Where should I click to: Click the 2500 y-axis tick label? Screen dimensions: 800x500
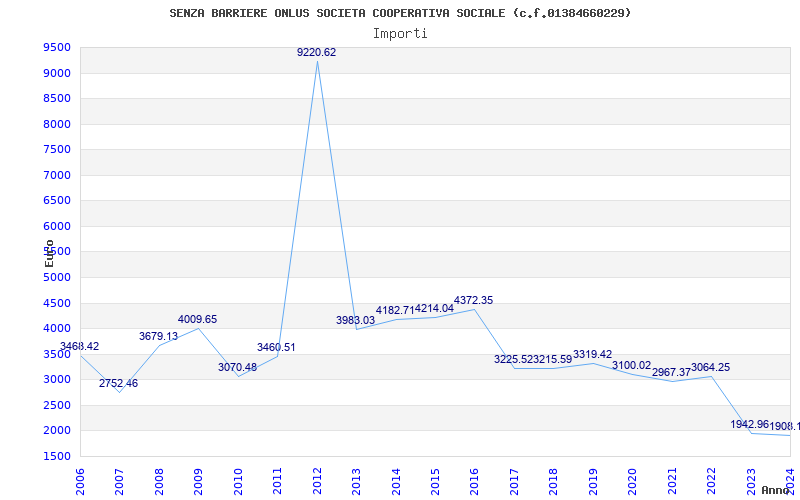pyautogui.click(x=57, y=405)
